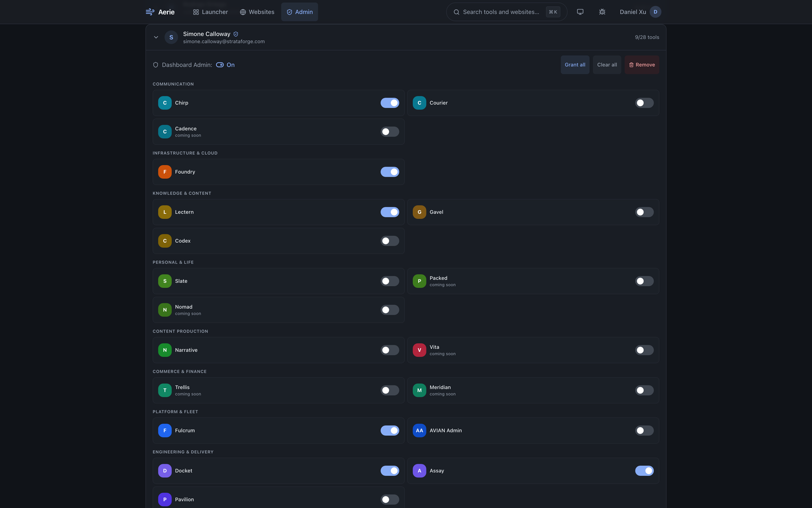Enable Codex access toggle

tap(390, 241)
